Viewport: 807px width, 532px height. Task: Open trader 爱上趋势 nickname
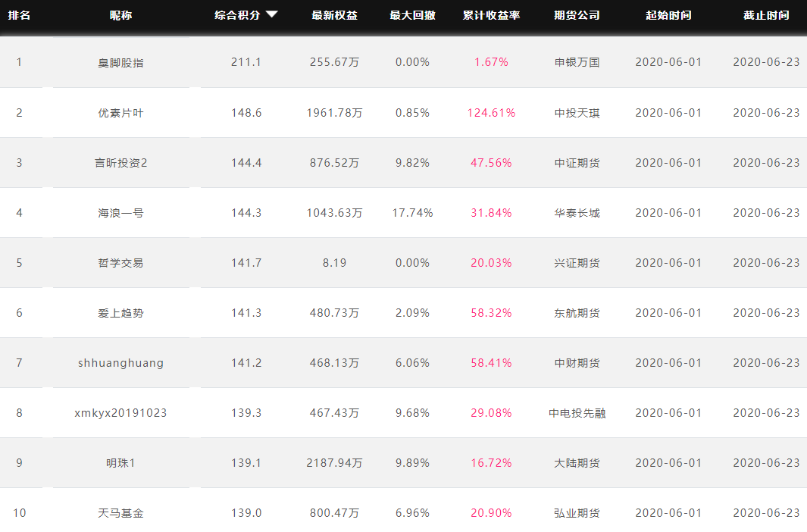(121, 313)
